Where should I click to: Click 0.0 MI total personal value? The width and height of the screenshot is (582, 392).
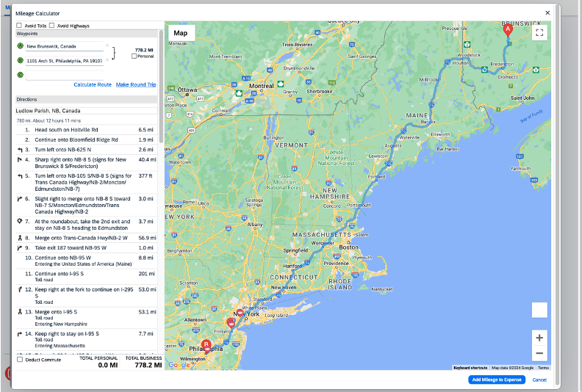pyautogui.click(x=107, y=366)
